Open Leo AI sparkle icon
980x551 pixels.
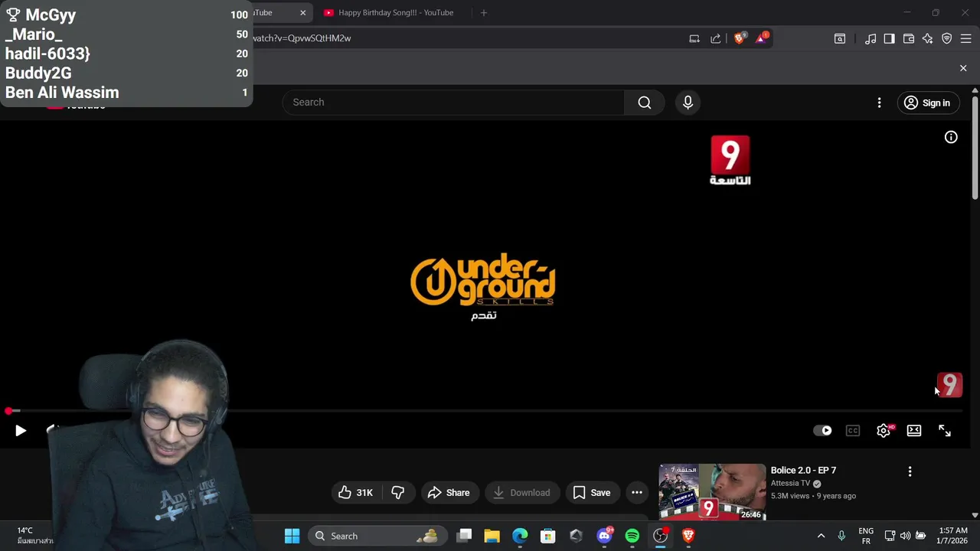pyautogui.click(x=927, y=38)
